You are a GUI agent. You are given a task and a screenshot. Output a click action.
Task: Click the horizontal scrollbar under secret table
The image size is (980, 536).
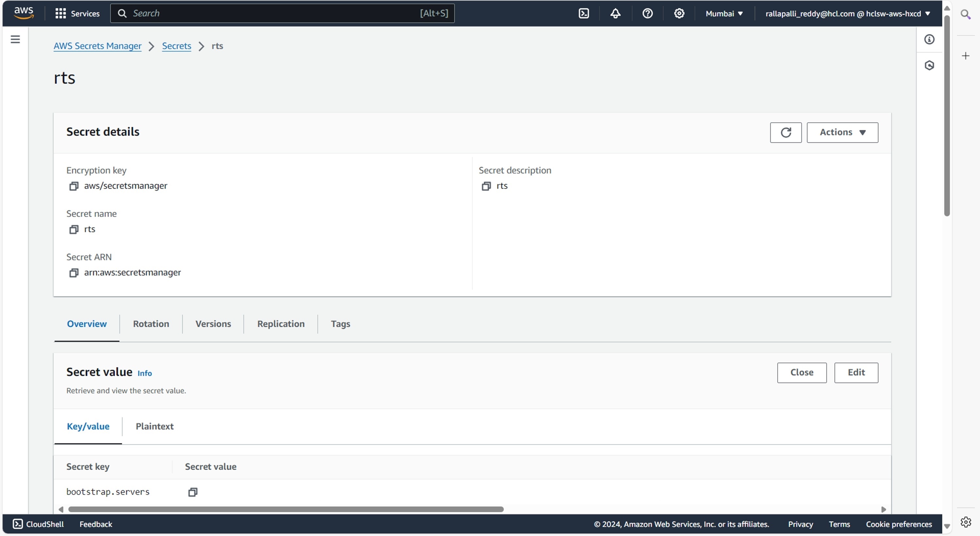[x=285, y=509]
